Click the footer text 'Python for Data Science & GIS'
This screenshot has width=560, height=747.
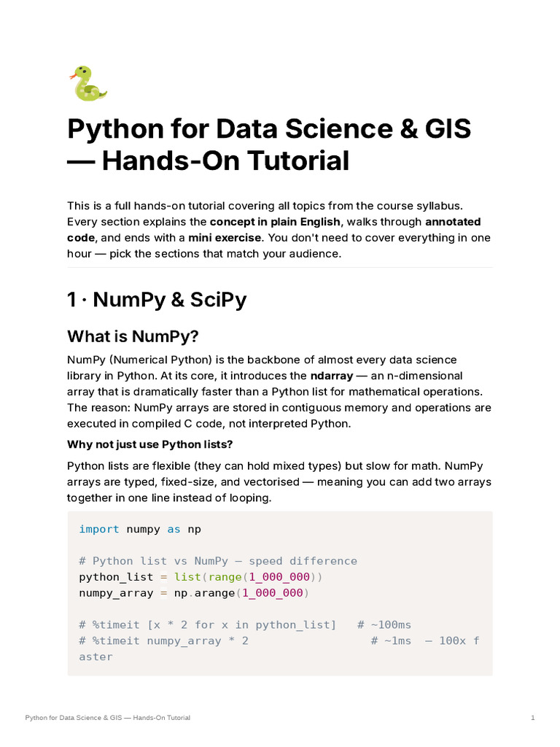pyautogui.click(x=74, y=718)
